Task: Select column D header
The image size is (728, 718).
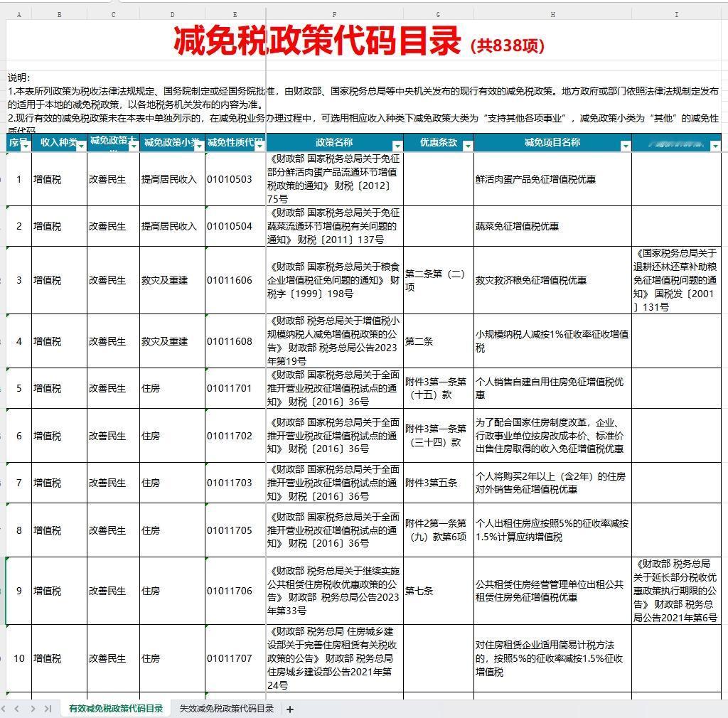Action: [172, 14]
